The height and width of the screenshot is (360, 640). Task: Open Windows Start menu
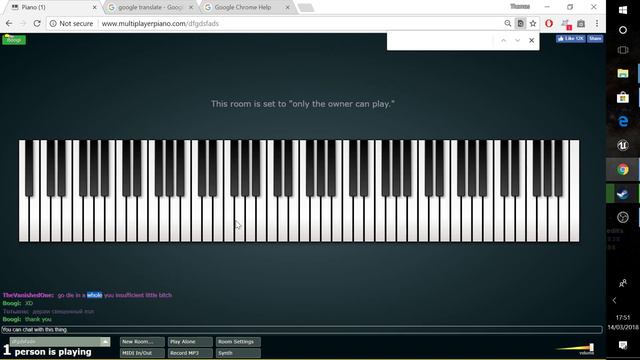pos(623,10)
